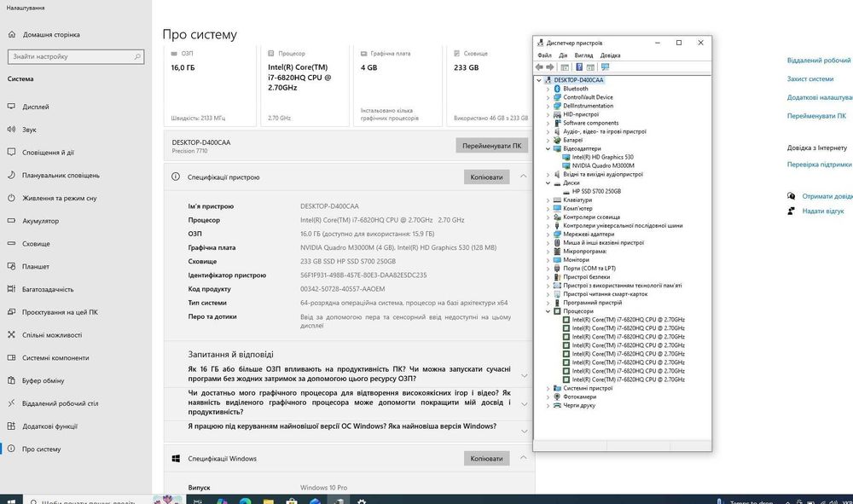Expand ControlVault Device node
The image size is (853, 504).
pos(548,97)
